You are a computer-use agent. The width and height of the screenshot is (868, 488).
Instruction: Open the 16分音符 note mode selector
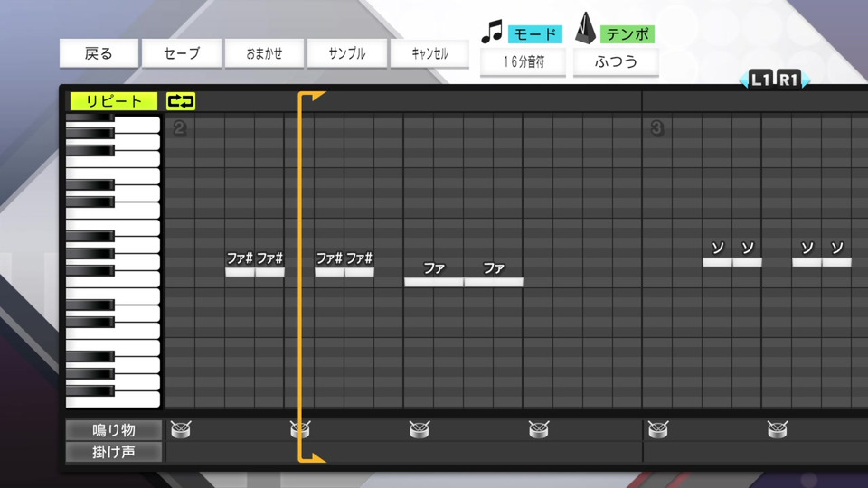(x=524, y=61)
